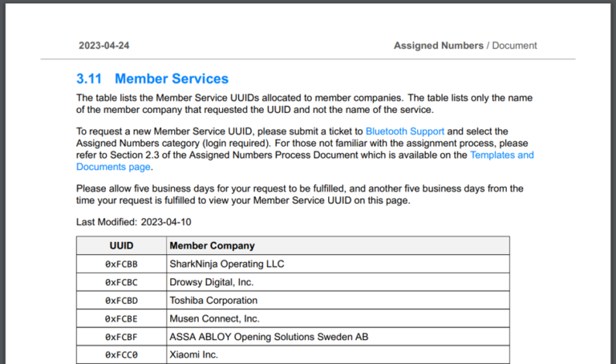Select the SharkNinja Operating LLC cell
Screen dimensions: 616x364
(x=226, y=264)
